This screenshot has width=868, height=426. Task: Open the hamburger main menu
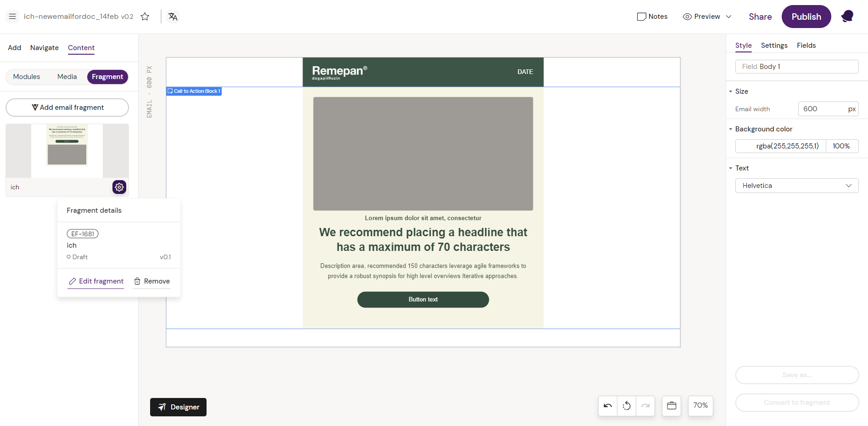pyautogui.click(x=12, y=17)
